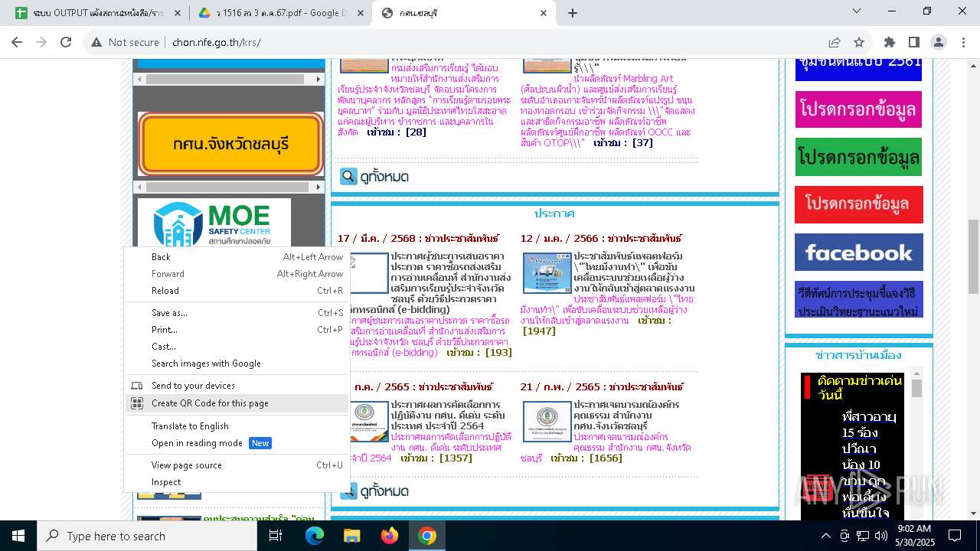
Task: Open the Extensions puzzle icon
Action: coord(890,42)
